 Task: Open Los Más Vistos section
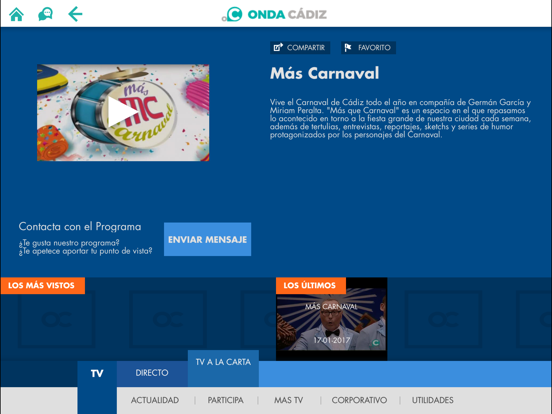[43, 286]
